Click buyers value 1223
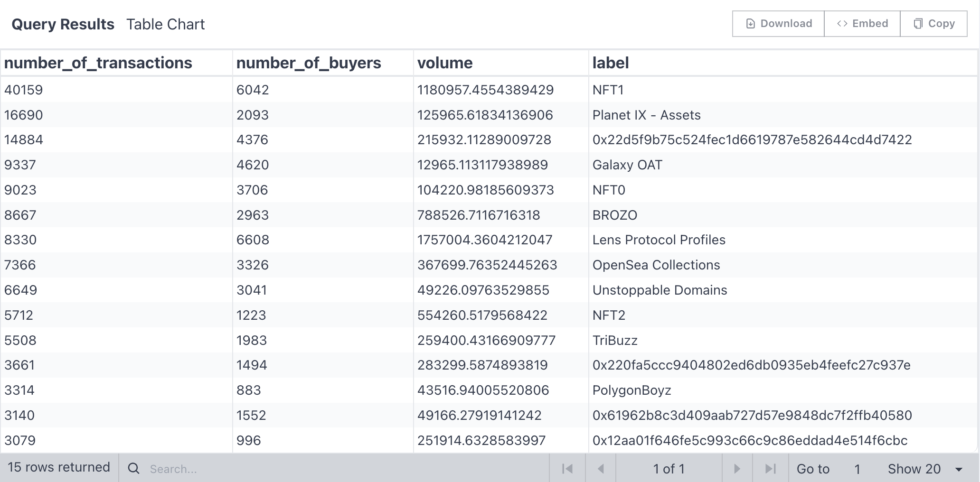This screenshot has height=482, width=980. 251,315
